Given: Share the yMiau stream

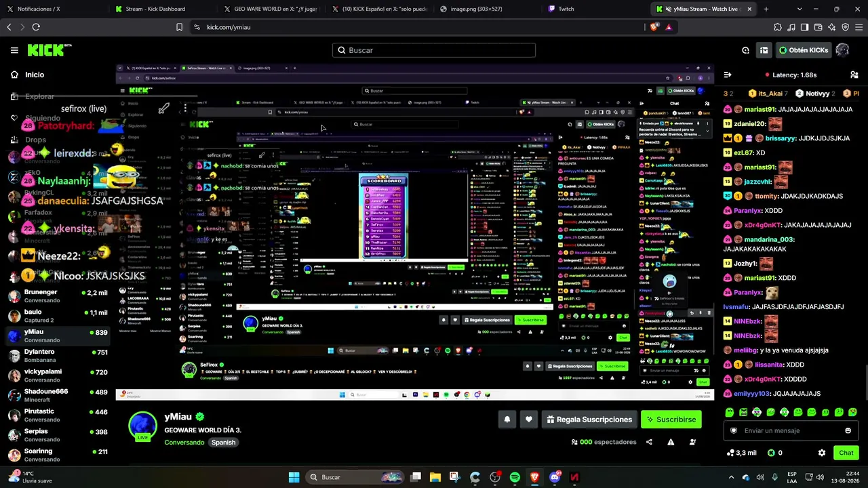Looking at the screenshot, I should (649, 442).
